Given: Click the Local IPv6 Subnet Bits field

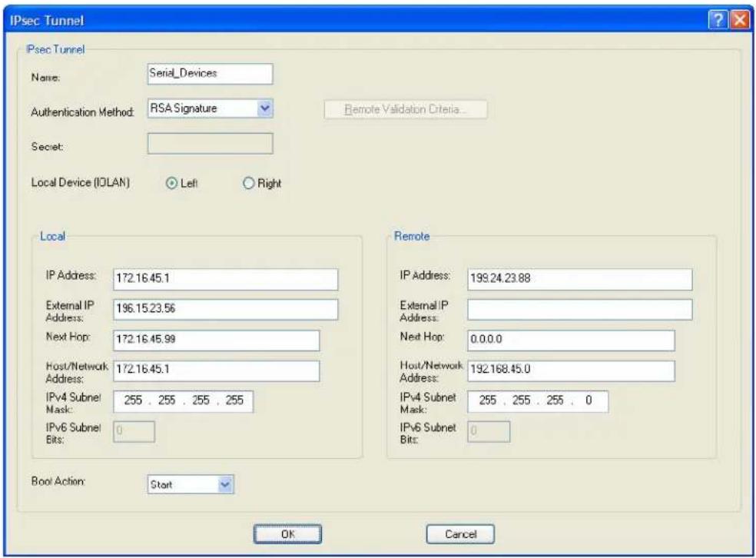Looking at the screenshot, I should point(134,432).
